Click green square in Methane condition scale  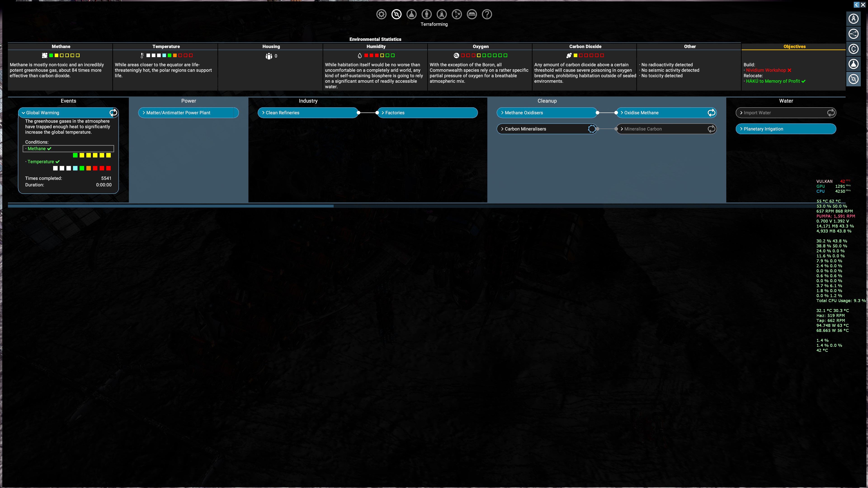[x=75, y=155]
